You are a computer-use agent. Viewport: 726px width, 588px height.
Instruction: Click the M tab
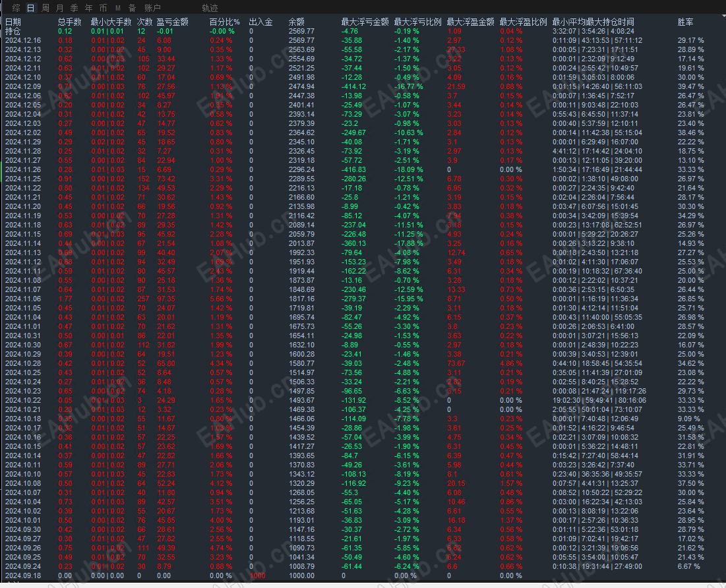pos(118,8)
